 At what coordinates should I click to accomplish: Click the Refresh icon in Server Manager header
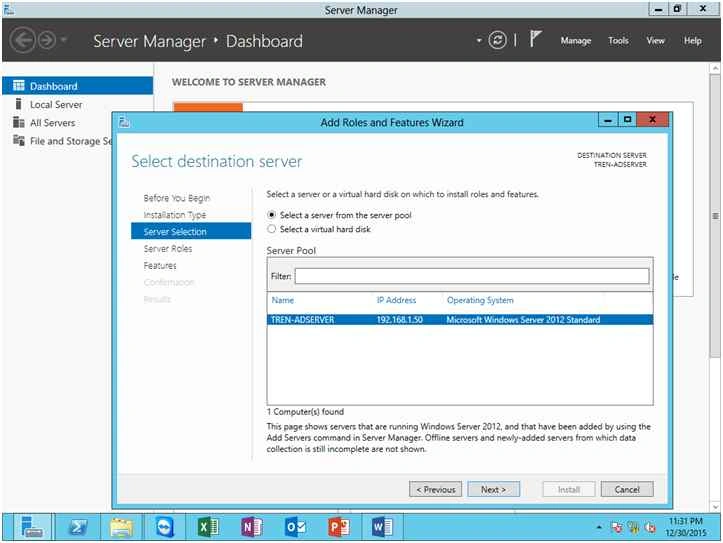[498, 40]
